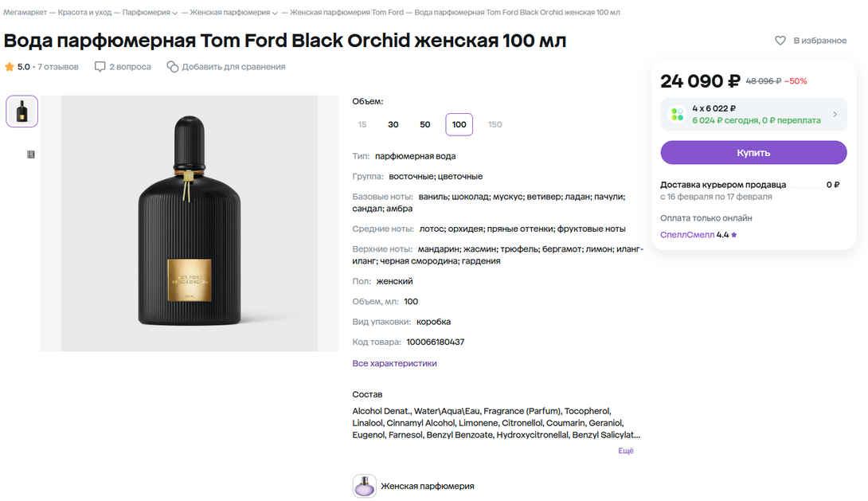Expand installment plan details arrow

coord(835,115)
